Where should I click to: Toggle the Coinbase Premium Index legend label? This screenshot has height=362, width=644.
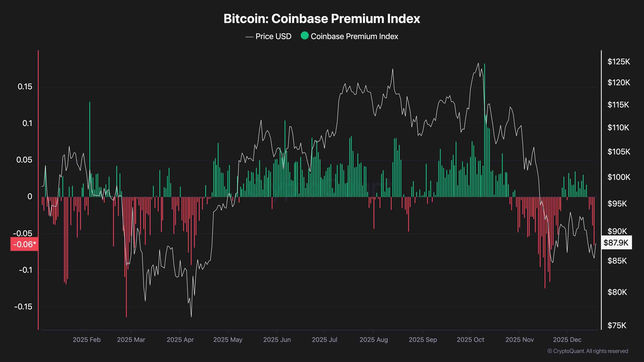[354, 36]
